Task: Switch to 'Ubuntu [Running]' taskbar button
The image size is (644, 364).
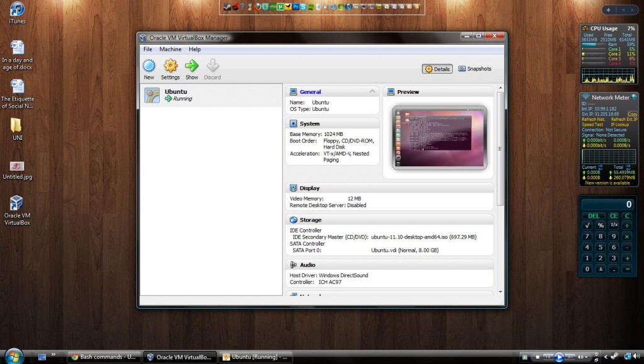Action: (x=255, y=357)
